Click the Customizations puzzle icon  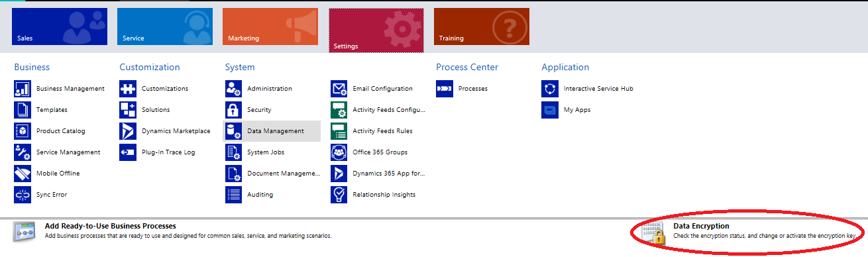pyautogui.click(x=128, y=89)
